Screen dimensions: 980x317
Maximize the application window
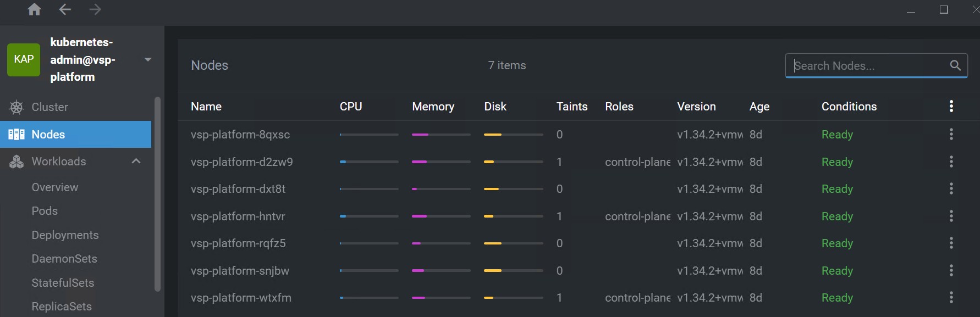pyautogui.click(x=944, y=9)
